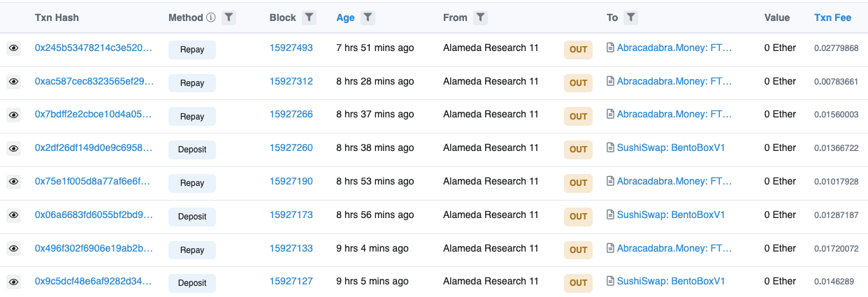Select age text 9 hrs 4 mins ago
The width and height of the screenshot is (868, 297).
pos(372,249)
